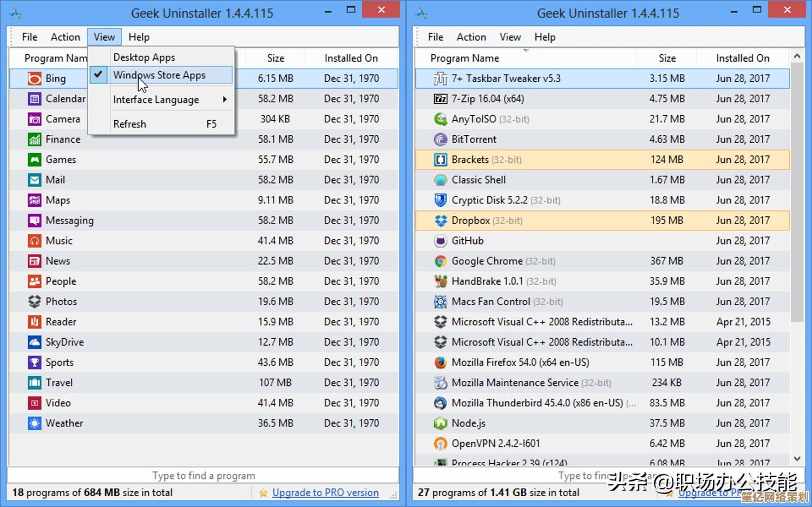Expand the Interface Language submenu
The height and width of the screenshot is (507, 812).
[x=156, y=100]
